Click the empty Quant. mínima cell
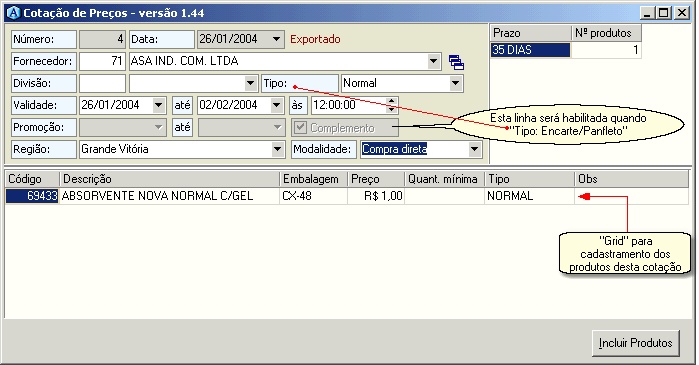 (x=445, y=196)
